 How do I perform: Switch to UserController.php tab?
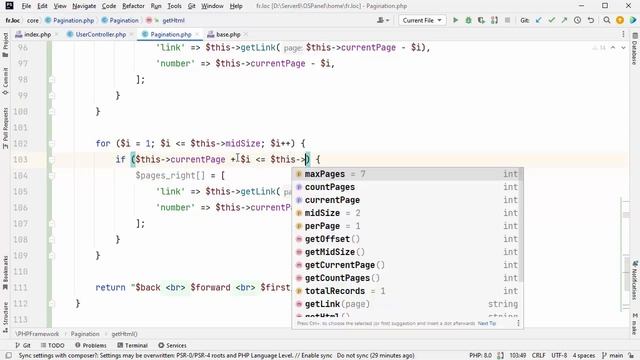click(x=101, y=34)
